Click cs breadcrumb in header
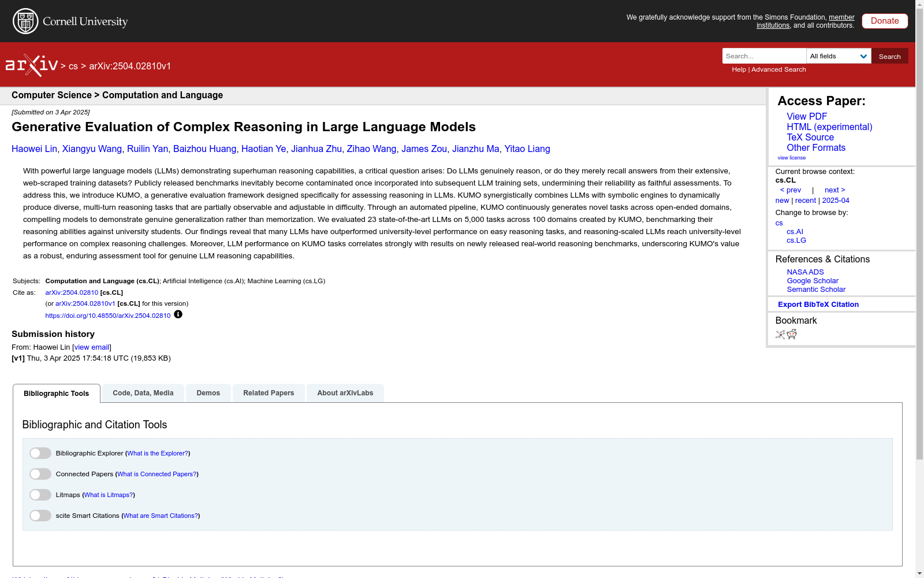Screen dimensions: 924x578 [x=73, y=66]
